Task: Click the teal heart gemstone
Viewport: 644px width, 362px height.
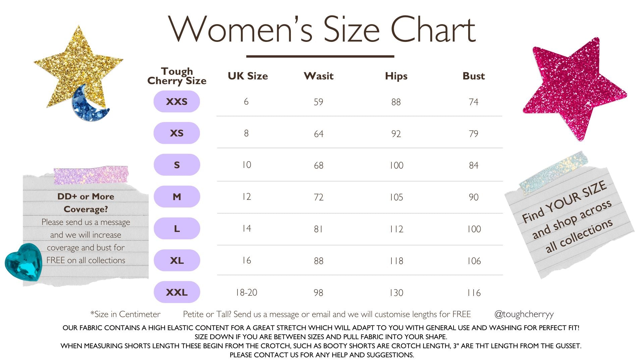Action: pos(23,262)
